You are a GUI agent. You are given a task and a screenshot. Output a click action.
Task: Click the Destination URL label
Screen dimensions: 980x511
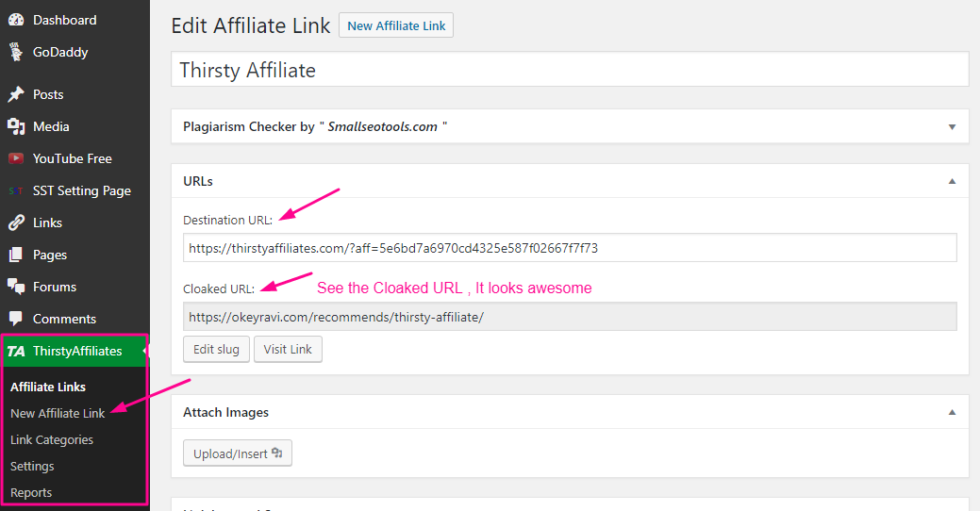(227, 220)
